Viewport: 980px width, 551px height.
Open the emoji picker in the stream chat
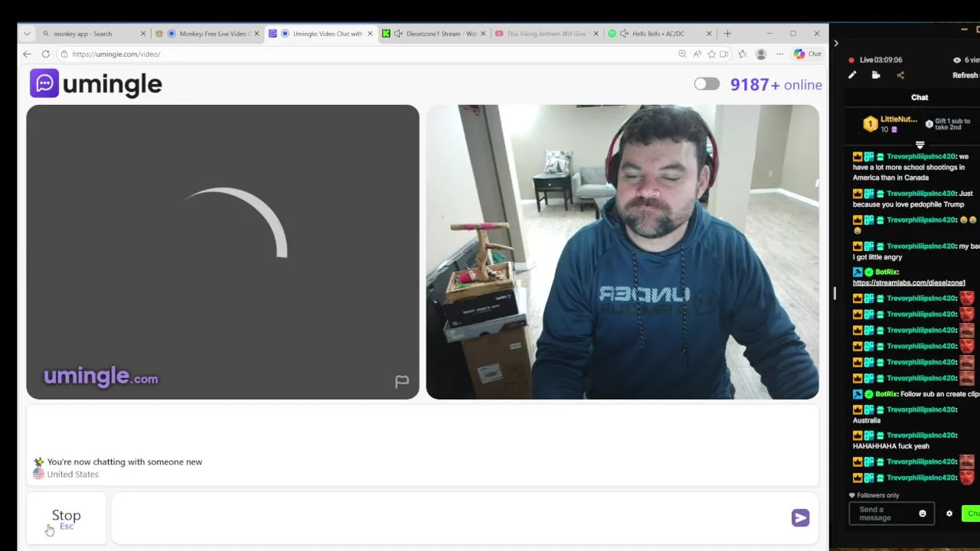(x=923, y=514)
